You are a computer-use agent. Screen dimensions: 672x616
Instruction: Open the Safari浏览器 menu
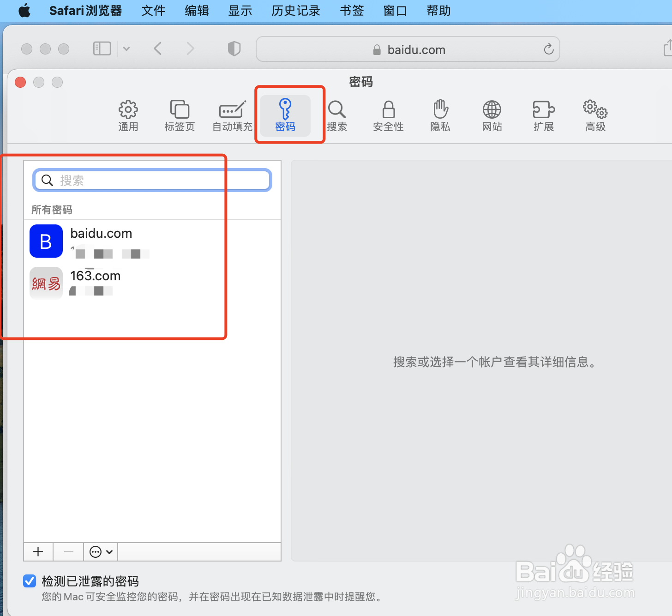coord(85,11)
